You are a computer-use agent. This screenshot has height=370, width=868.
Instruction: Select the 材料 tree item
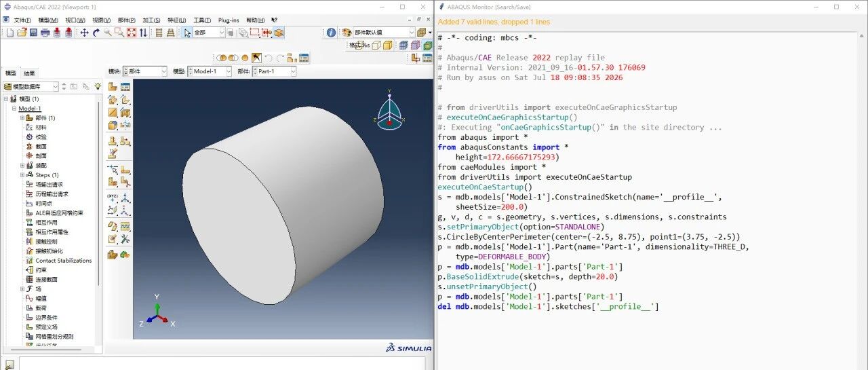point(41,127)
